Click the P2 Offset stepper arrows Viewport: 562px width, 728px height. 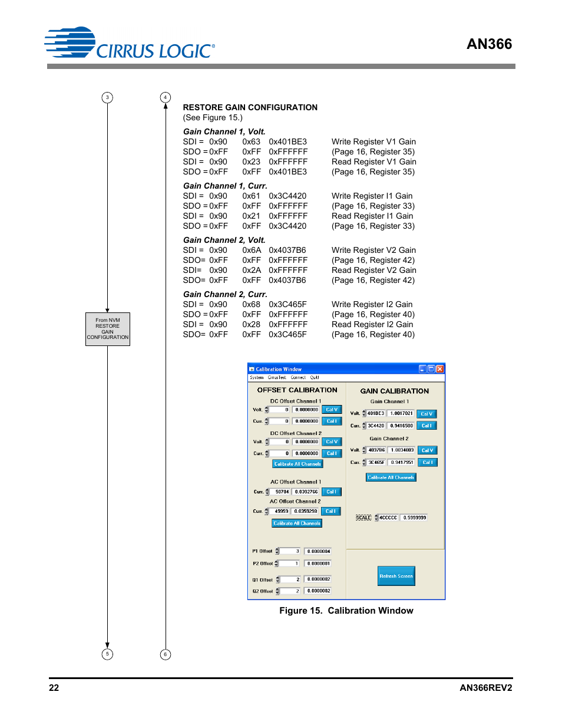coord(277,564)
